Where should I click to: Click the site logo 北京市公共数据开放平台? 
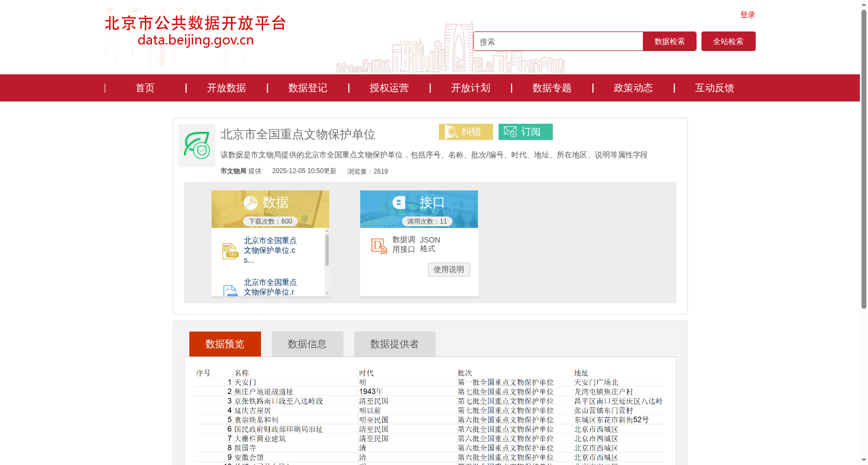(x=195, y=31)
